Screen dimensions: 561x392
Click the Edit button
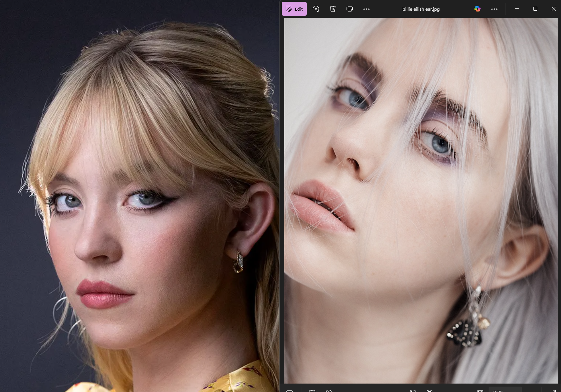[x=294, y=9]
